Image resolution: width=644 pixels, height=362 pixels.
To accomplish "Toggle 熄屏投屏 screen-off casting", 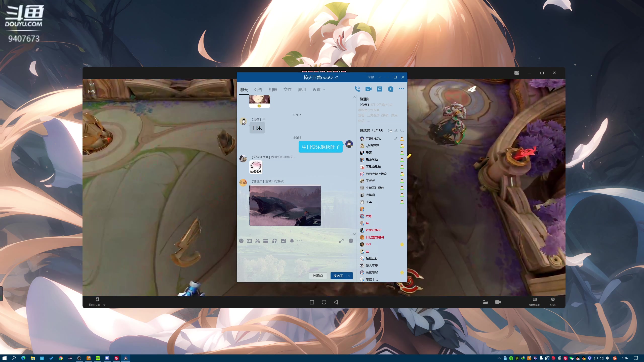I will (97, 302).
